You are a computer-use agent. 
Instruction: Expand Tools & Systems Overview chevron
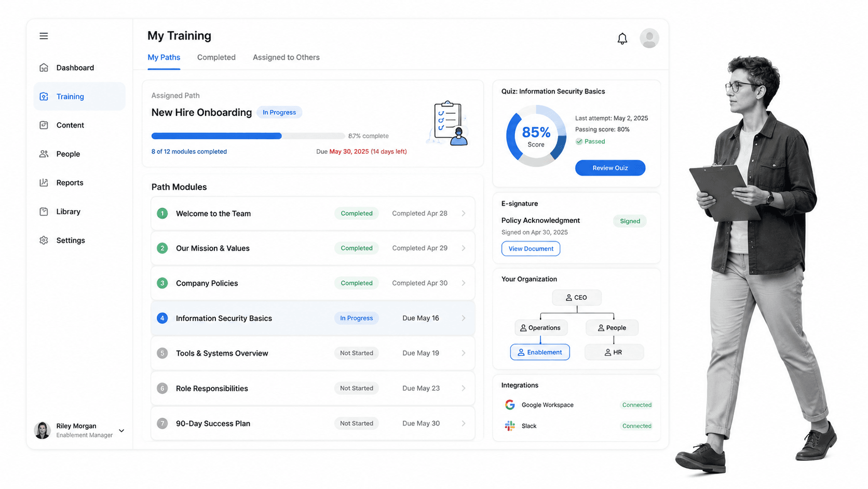coord(464,353)
